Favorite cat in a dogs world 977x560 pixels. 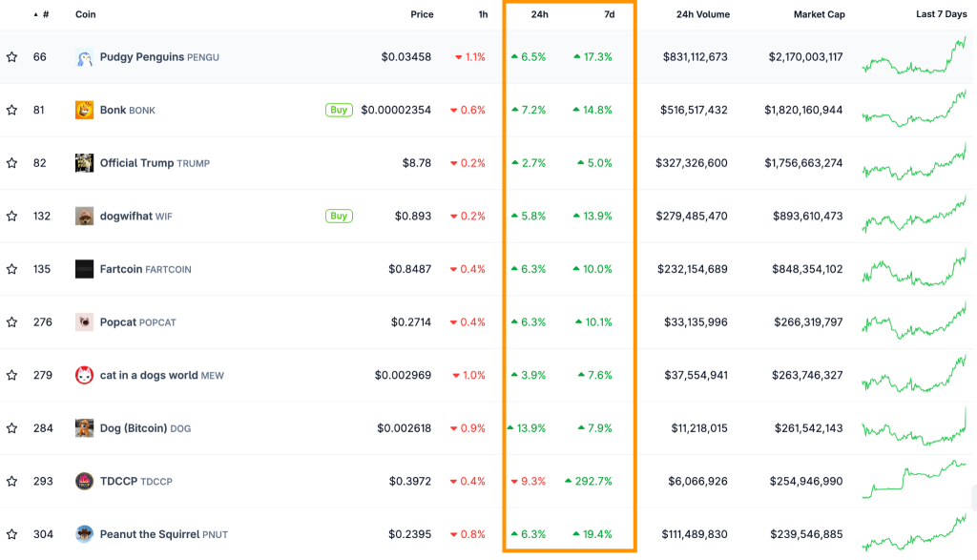click(x=11, y=375)
